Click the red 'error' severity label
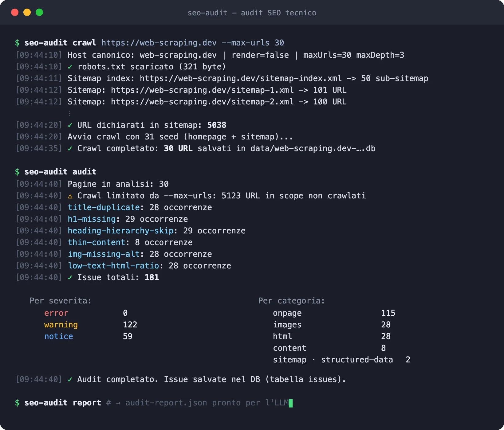The width and height of the screenshot is (504, 430). tap(56, 313)
